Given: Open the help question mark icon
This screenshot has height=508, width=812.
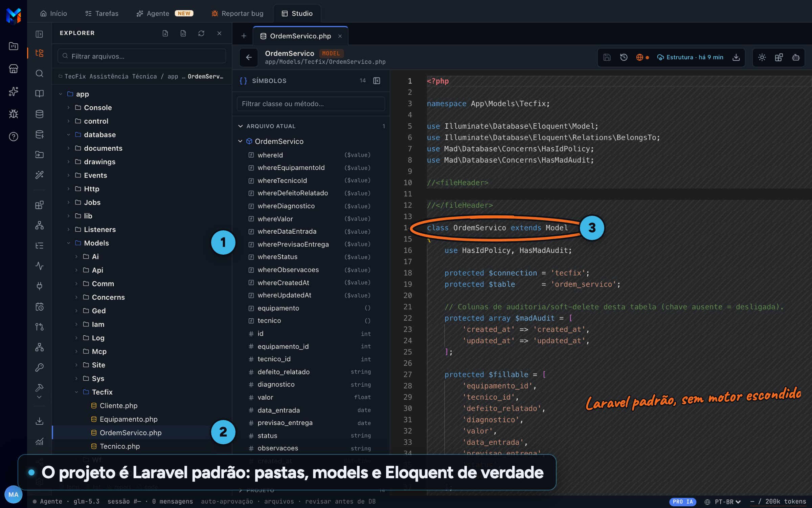Looking at the screenshot, I should (14, 136).
